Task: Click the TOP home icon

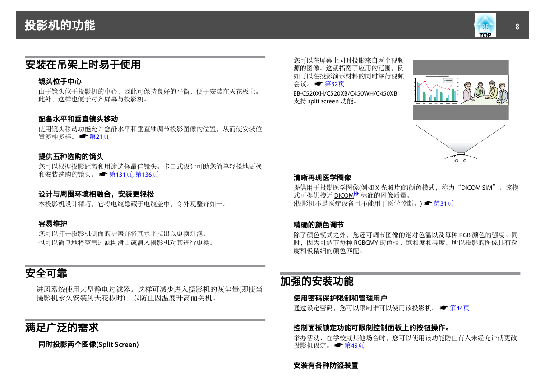Action: coord(485,25)
